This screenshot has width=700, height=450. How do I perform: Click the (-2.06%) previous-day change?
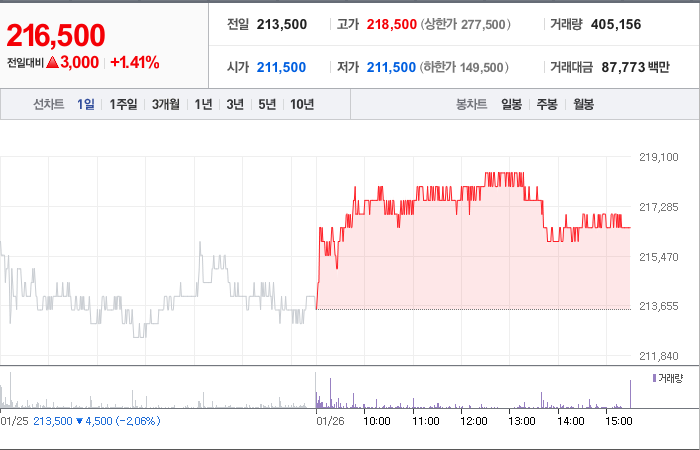[x=138, y=421]
